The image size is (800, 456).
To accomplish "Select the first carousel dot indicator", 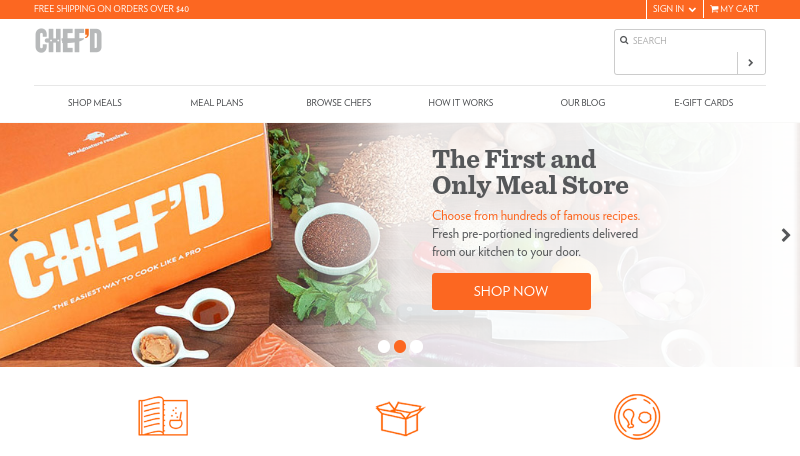I will pos(384,346).
